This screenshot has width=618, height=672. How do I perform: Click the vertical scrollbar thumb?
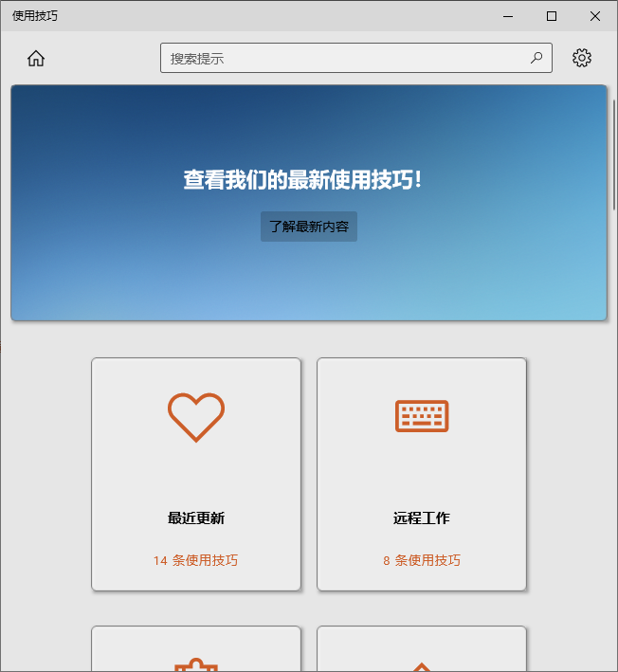[614, 154]
